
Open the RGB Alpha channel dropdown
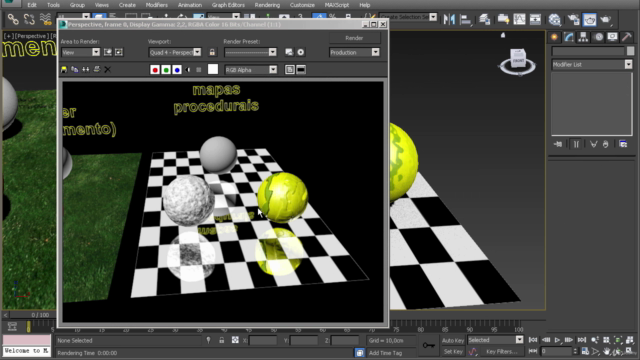(x=251, y=70)
